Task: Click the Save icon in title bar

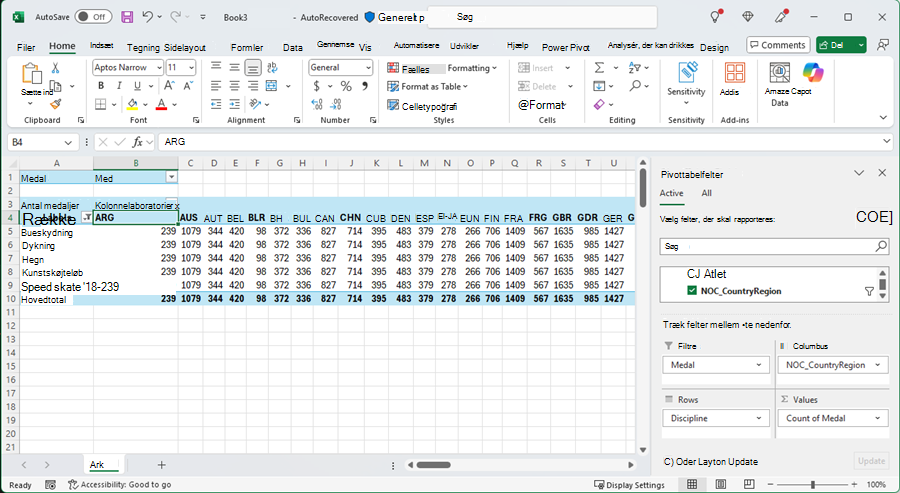Action: (127, 17)
